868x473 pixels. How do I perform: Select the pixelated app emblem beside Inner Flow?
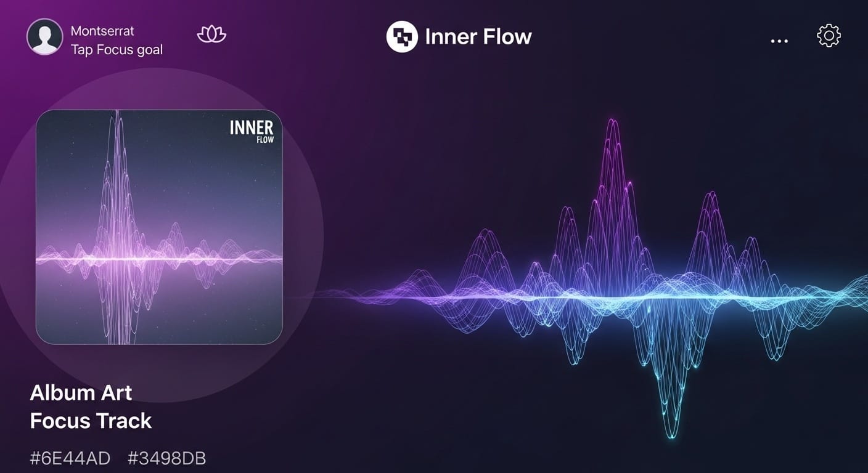[x=401, y=36]
